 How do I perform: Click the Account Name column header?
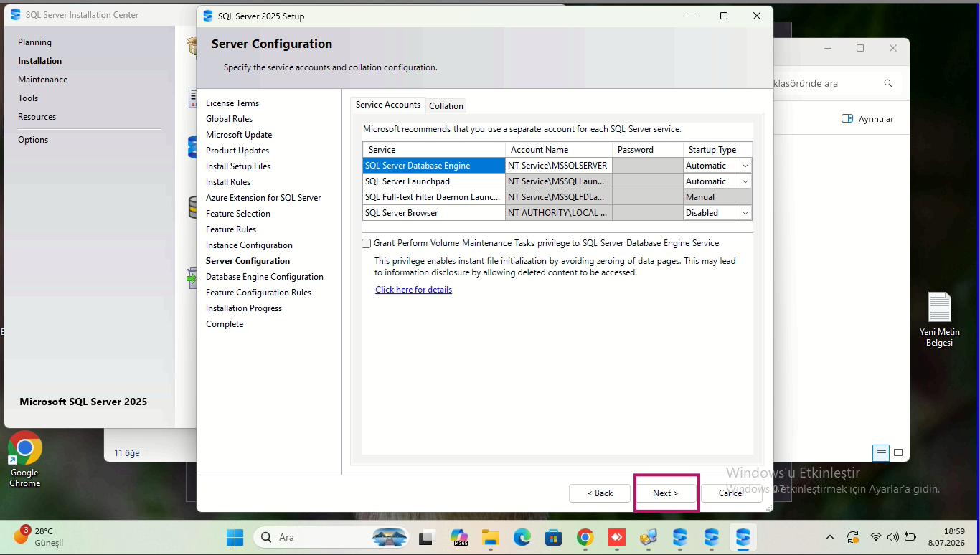point(559,150)
